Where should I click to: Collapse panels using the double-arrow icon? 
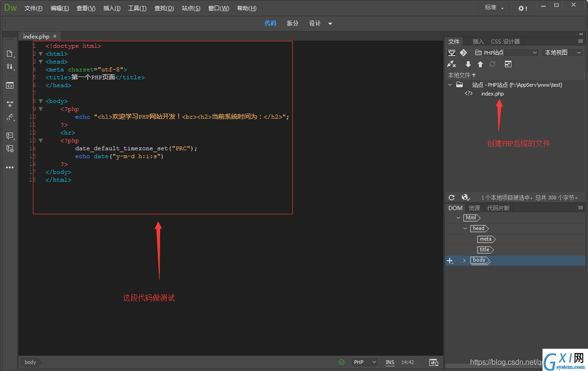pyautogui.click(x=581, y=34)
